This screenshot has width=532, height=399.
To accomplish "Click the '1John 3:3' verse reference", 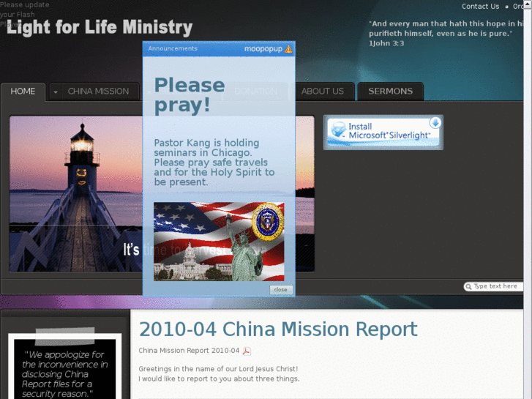I will point(386,43).
